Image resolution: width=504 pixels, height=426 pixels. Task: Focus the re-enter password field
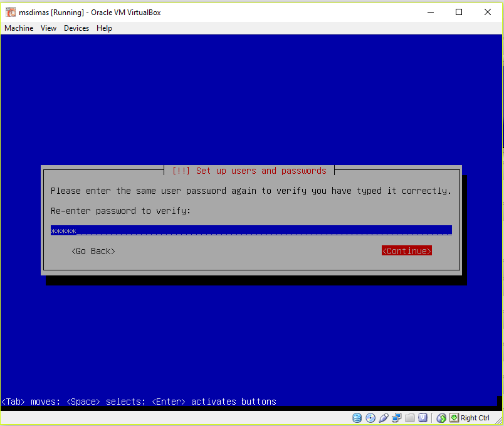251,230
